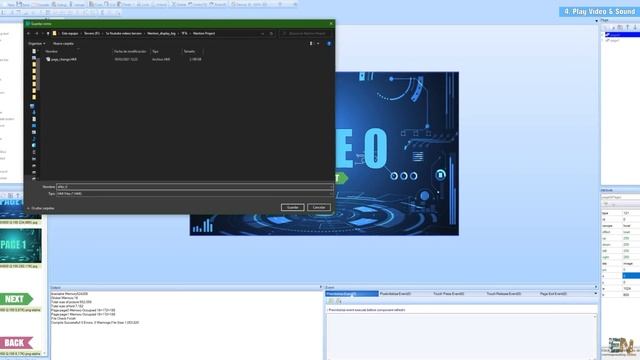Click the back arrow in the save dialog
The width and height of the screenshot is (640, 360).
pos(29,33)
